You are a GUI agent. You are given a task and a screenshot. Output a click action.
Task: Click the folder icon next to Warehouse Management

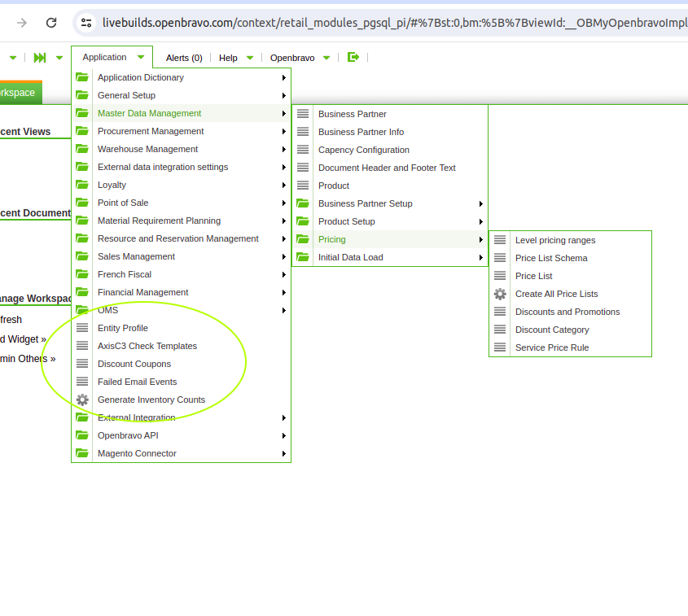(x=82, y=149)
